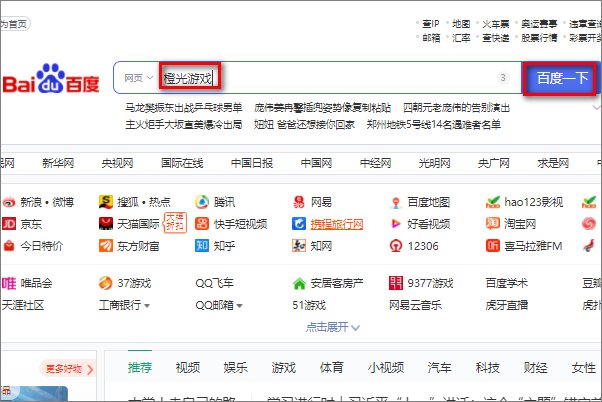Open the 央视网 link
This screenshot has height=402, width=602.
pos(117,163)
